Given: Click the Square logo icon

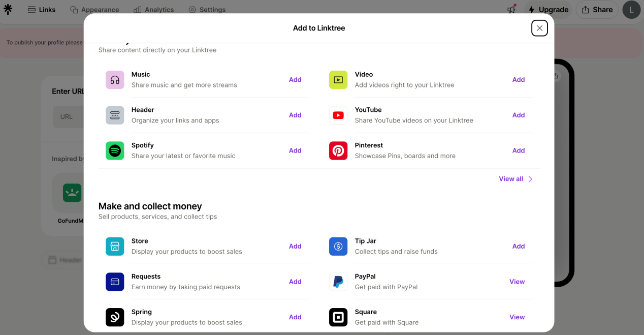Looking at the screenshot, I should tap(338, 317).
